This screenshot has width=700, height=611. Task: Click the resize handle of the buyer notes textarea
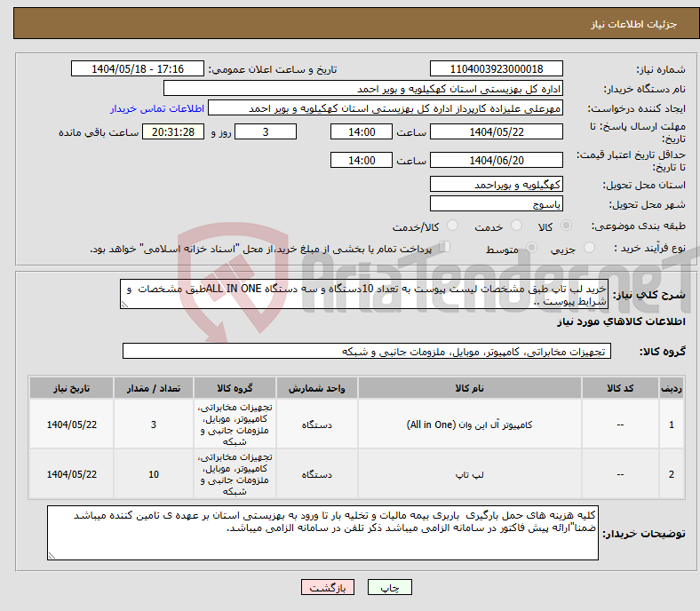point(52,556)
